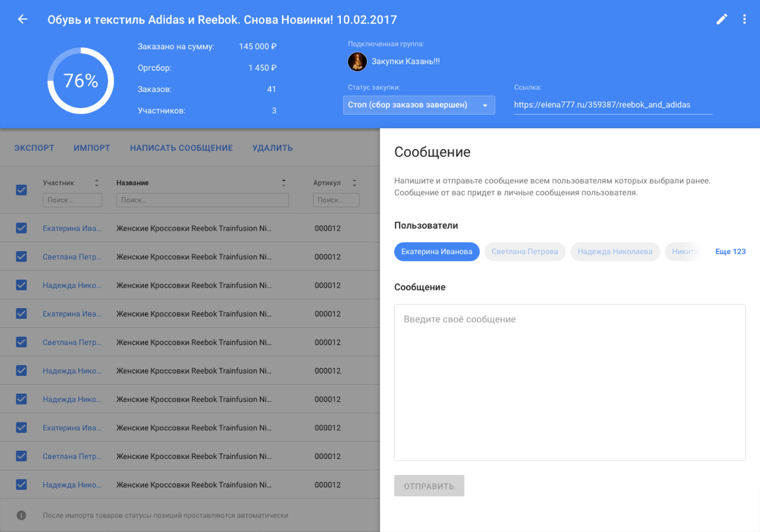Uncheck the last Надежда Нико... row checkbox
Viewport: 760px width, 532px height.
pyautogui.click(x=21, y=485)
